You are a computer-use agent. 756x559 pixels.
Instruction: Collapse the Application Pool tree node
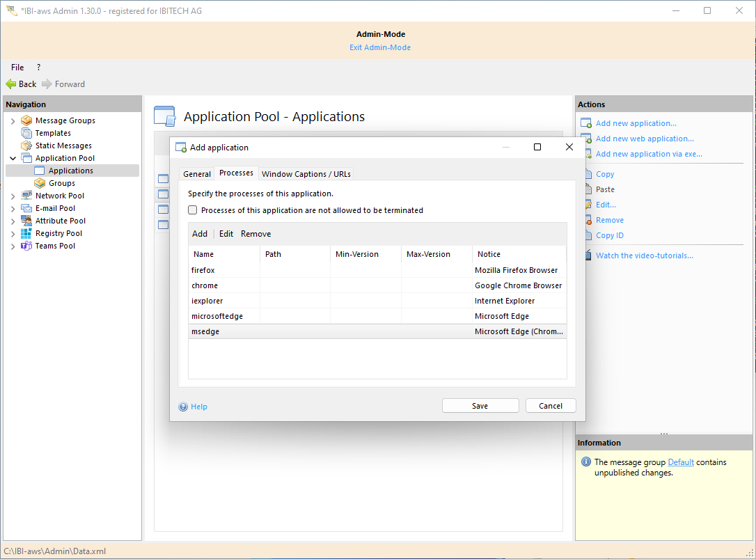(x=13, y=158)
